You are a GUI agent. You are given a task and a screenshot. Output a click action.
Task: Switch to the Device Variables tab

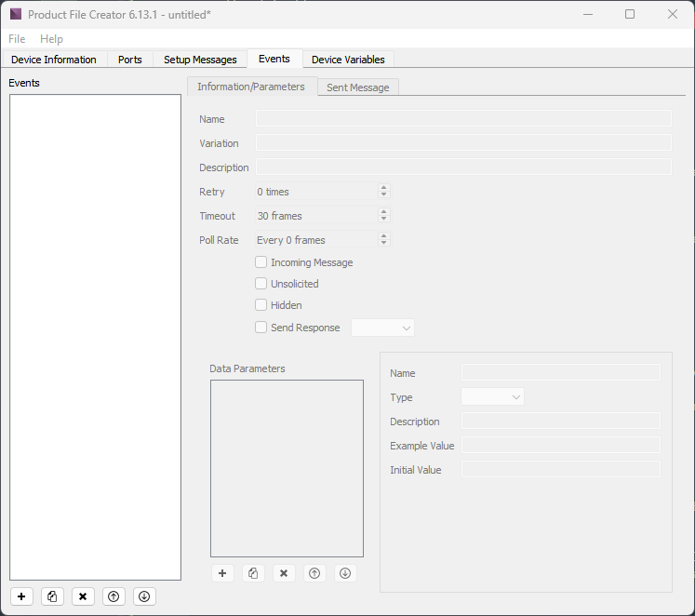click(348, 60)
